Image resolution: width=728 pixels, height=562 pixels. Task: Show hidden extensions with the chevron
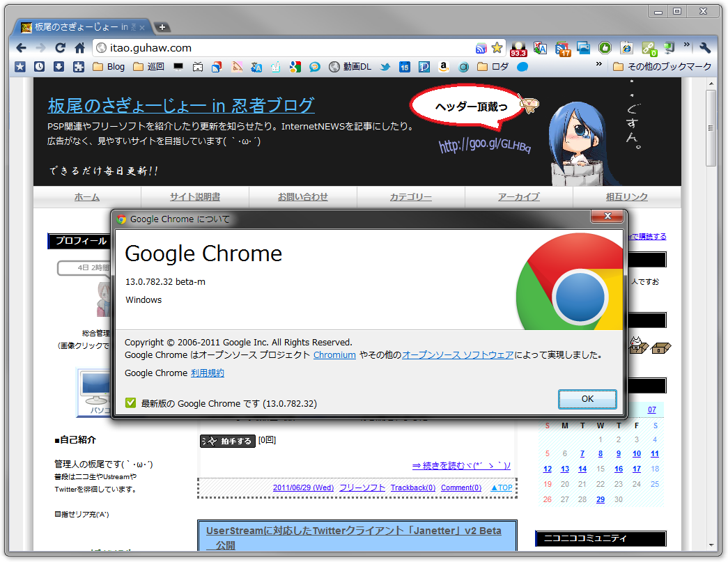pos(687,45)
